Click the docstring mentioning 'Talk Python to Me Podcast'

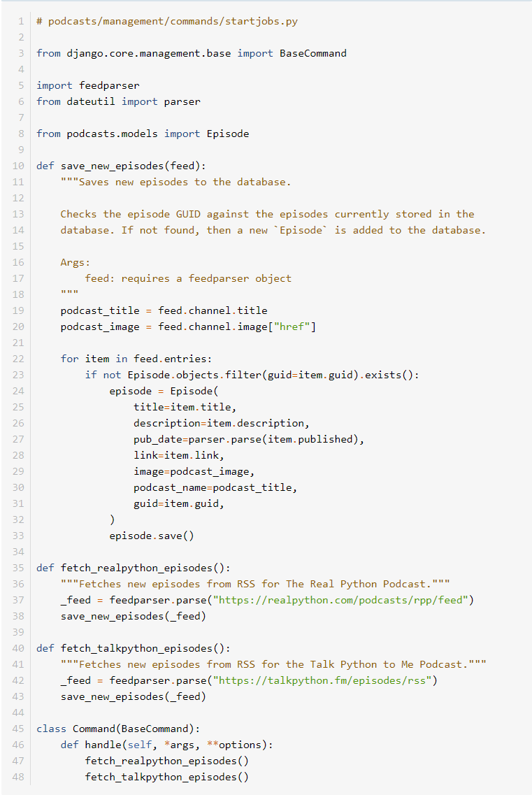coord(273,665)
